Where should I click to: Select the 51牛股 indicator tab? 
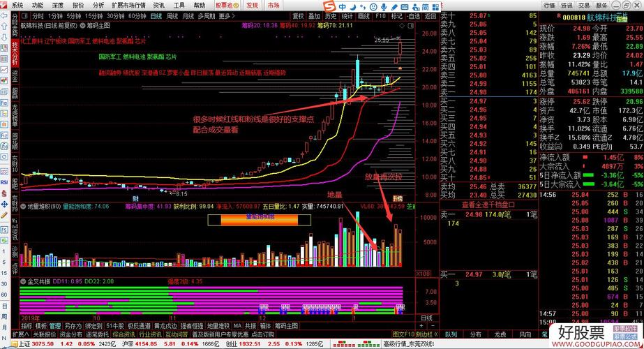point(115,326)
